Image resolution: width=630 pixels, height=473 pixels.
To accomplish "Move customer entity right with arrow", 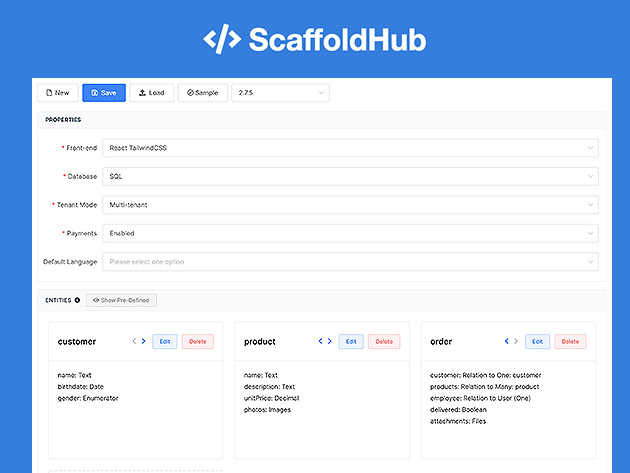I will [143, 341].
